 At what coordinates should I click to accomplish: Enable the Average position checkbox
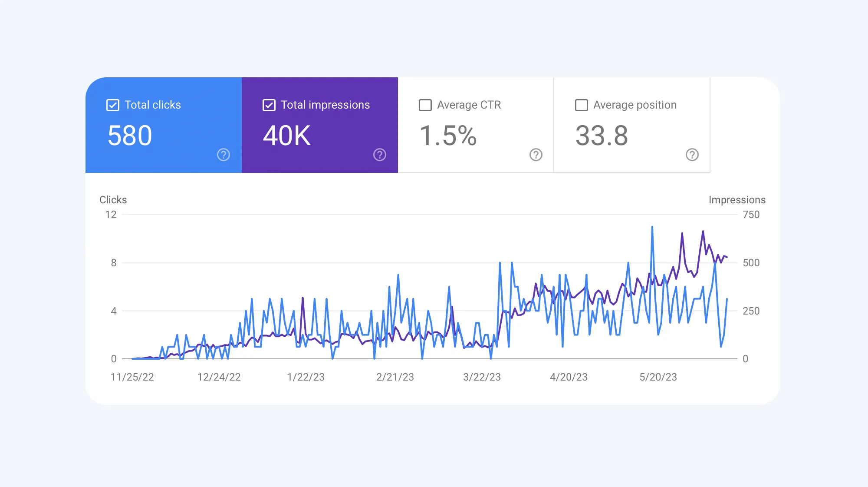pyautogui.click(x=581, y=105)
